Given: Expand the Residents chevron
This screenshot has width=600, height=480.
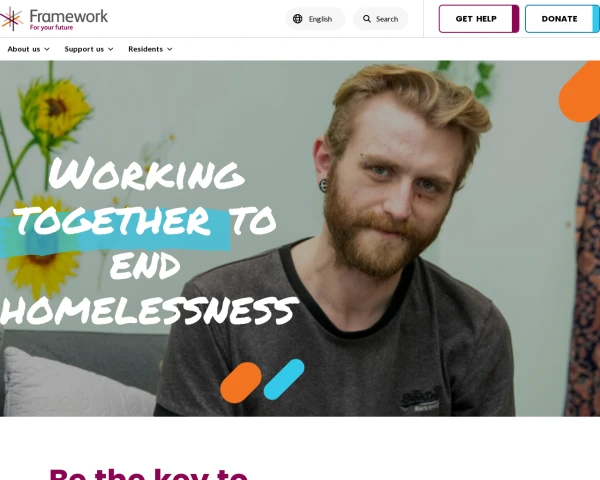Looking at the screenshot, I should click(170, 49).
